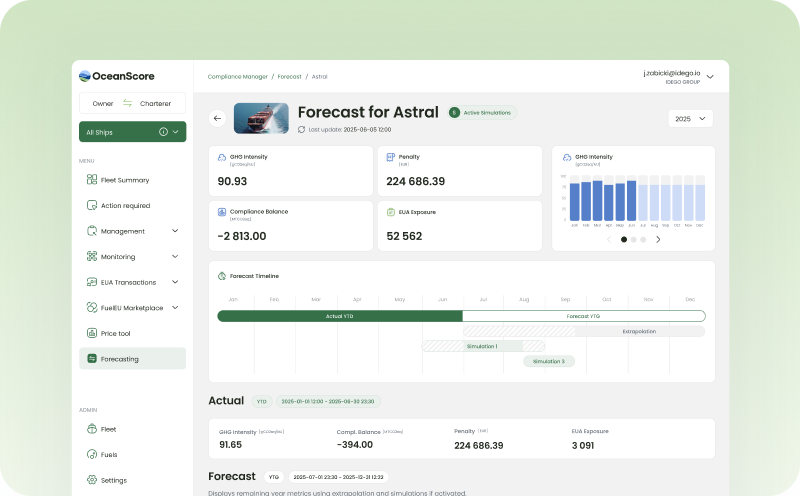Select the second chart pagination dot

(x=634, y=240)
